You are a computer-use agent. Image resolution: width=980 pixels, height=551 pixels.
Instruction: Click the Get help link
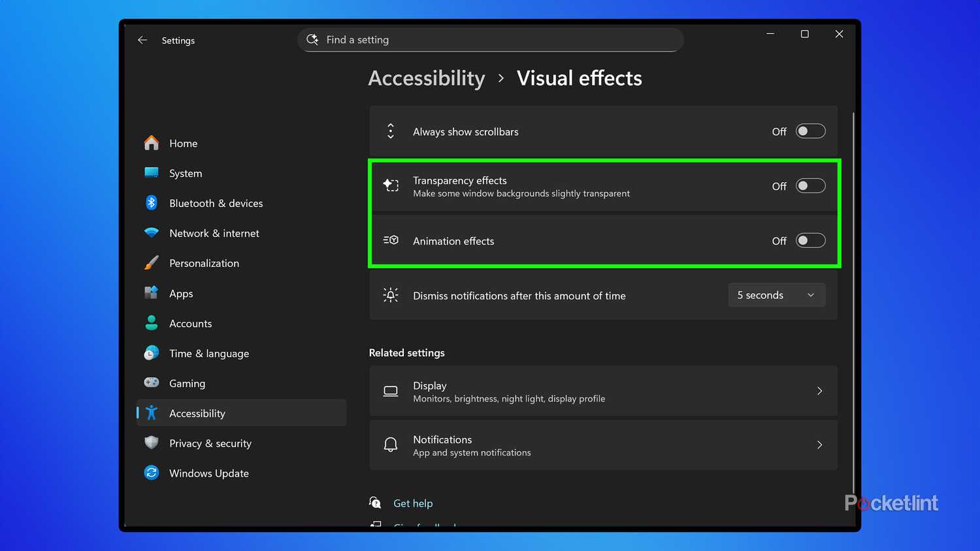tap(413, 503)
